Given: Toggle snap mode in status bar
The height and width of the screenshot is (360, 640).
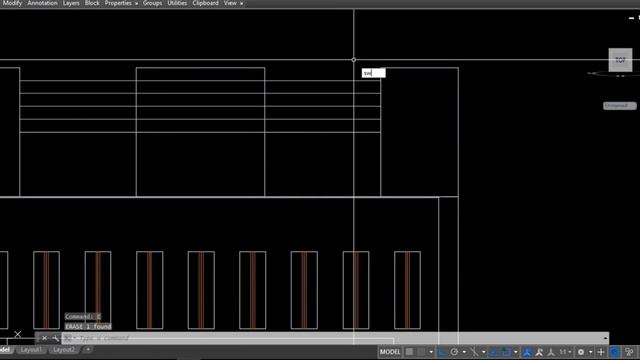Looking at the screenshot, I should (421, 351).
